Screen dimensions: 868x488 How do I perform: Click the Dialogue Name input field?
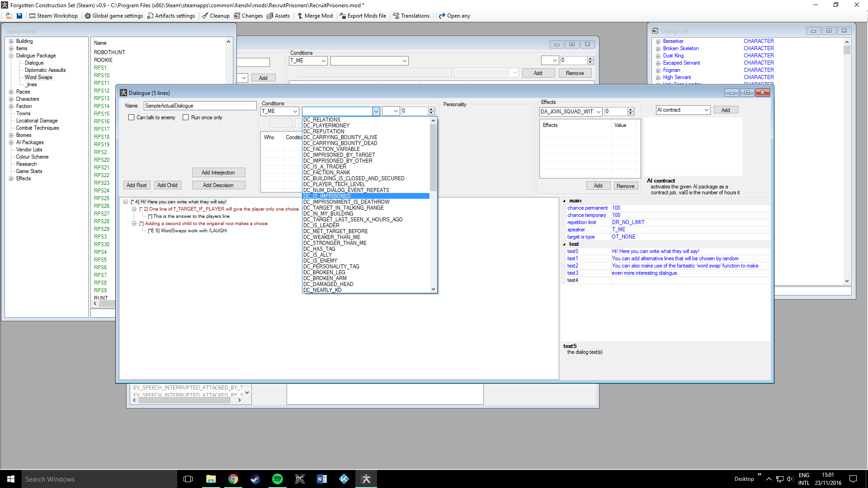coord(200,106)
